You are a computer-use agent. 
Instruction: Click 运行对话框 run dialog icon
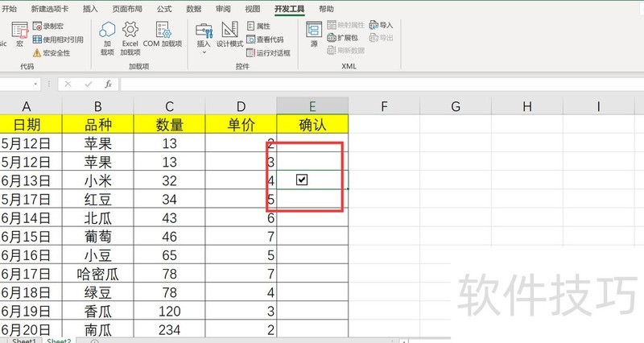[x=250, y=52]
